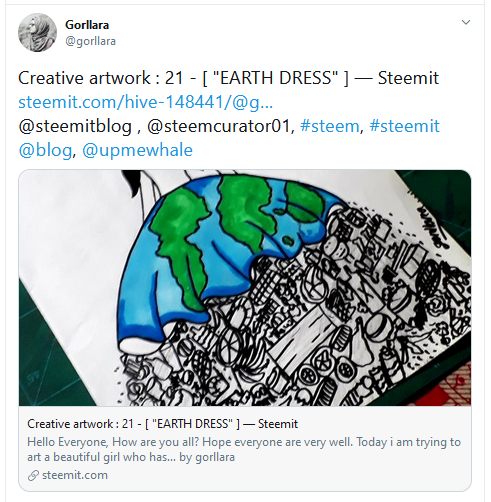The image size is (491, 502).
Task: Click the @steemitblog text in the tweet
Action: tap(75, 126)
